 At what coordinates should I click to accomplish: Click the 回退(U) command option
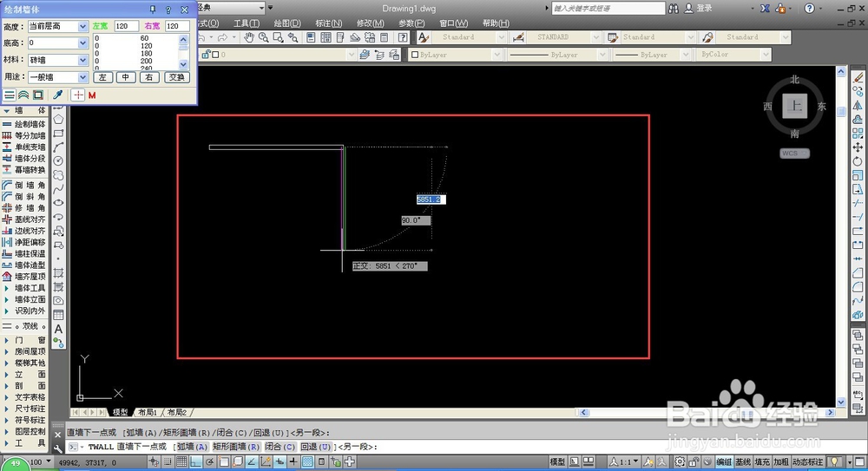(316, 447)
